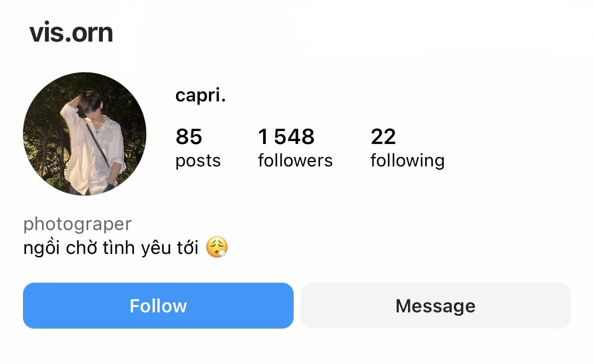Select the vis.orn username header
This screenshot has height=364, width=594.
tap(71, 33)
